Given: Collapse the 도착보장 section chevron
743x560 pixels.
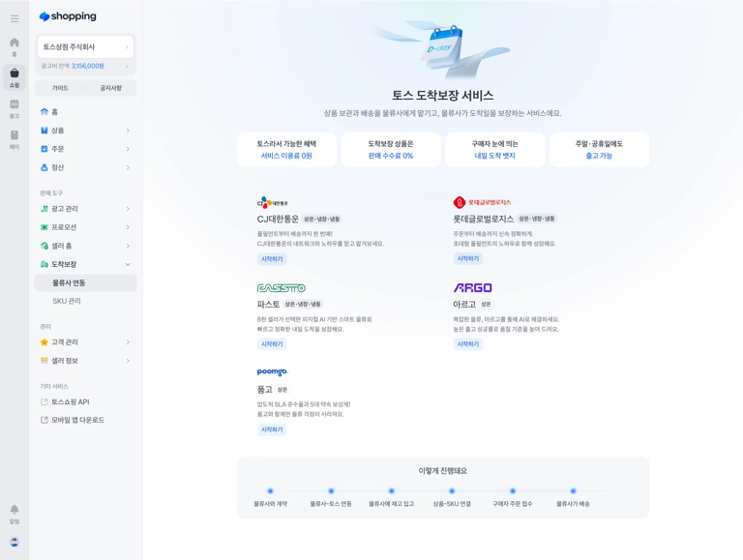Looking at the screenshot, I should point(128,264).
